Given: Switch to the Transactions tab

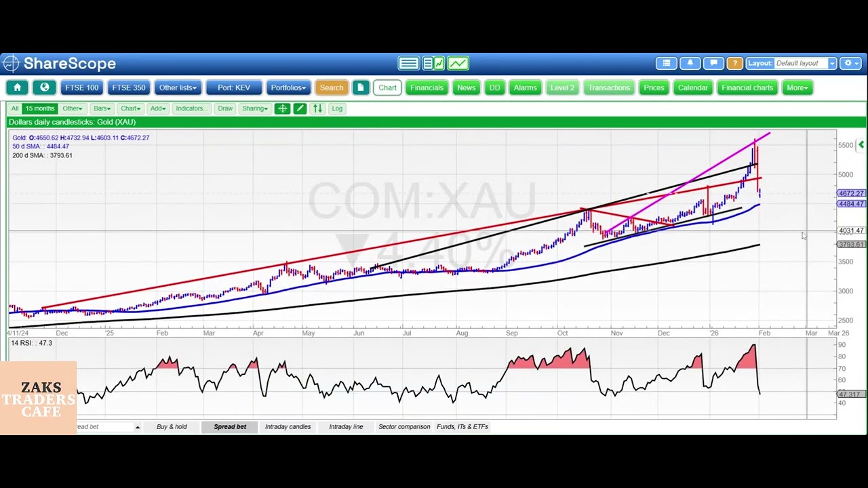Looking at the screenshot, I should 609,87.
